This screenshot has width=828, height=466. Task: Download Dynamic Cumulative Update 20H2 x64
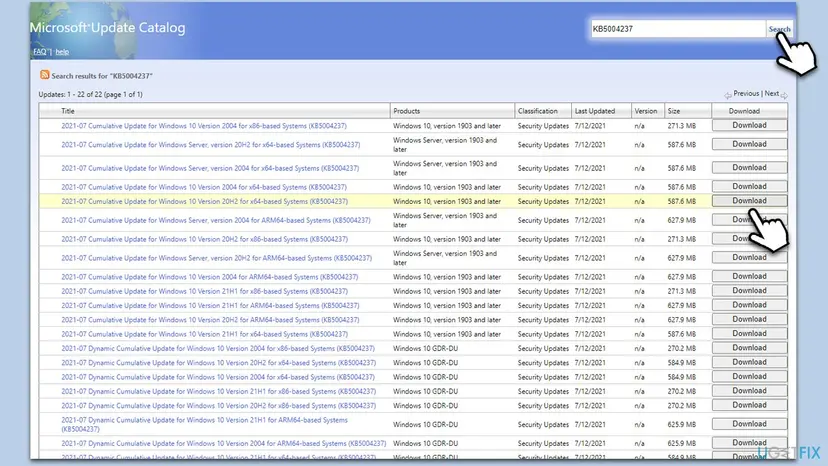pos(749,362)
